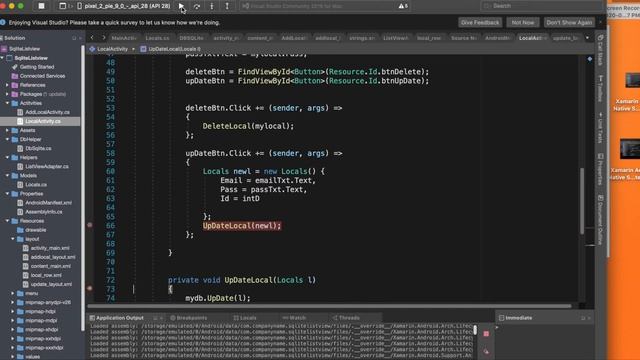
Task: Open the build configuration selector icon
Action: click(x=62, y=6)
